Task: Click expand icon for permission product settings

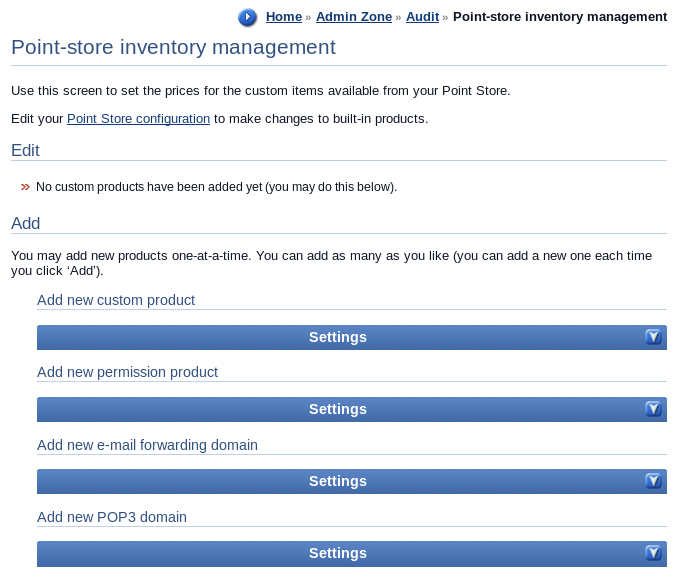Action: click(x=653, y=409)
